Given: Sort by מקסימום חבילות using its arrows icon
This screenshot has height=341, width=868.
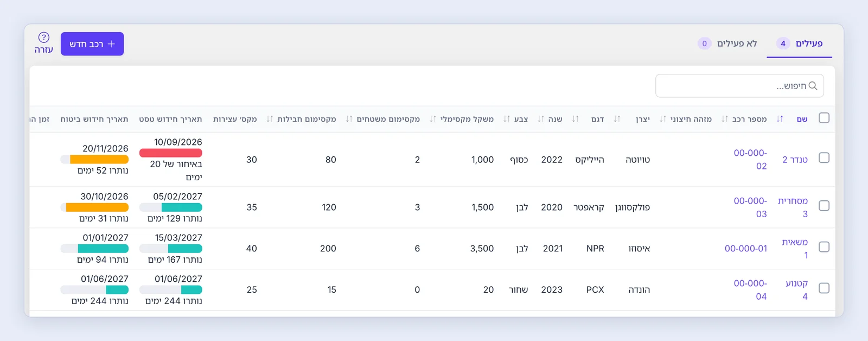Looking at the screenshot, I should (x=270, y=119).
